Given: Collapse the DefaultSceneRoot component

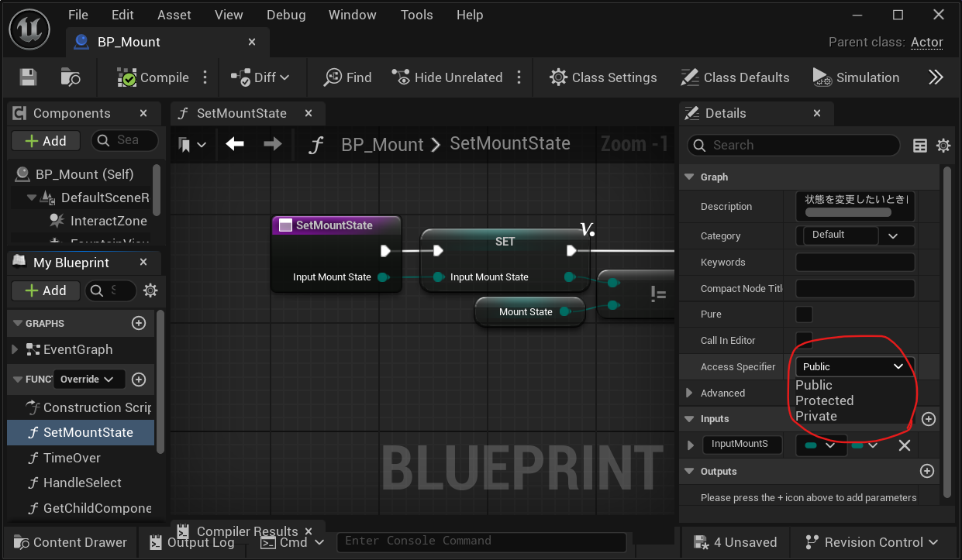Looking at the screenshot, I should pyautogui.click(x=32, y=198).
